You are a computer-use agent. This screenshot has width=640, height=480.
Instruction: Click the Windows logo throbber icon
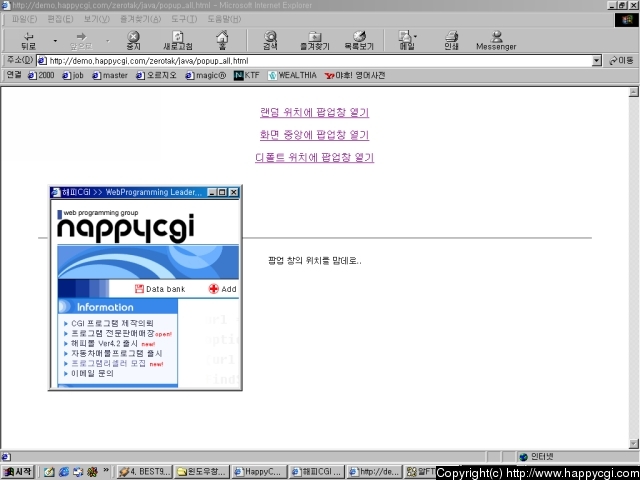coord(627,20)
